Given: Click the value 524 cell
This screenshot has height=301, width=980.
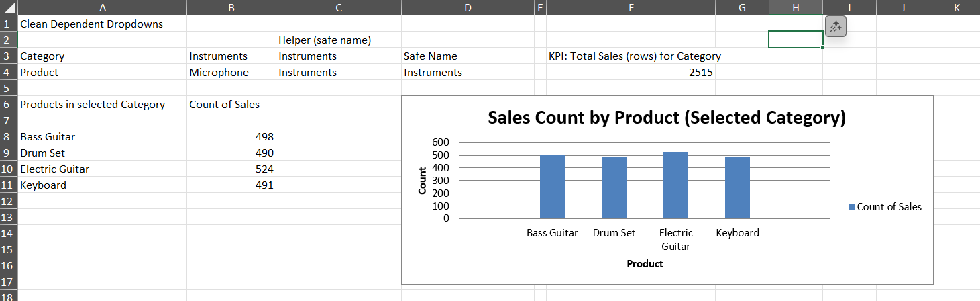Looking at the screenshot, I should tap(231, 169).
